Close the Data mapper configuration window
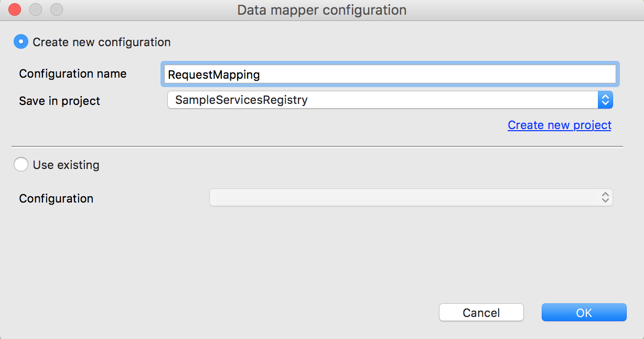 click(x=14, y=9)
